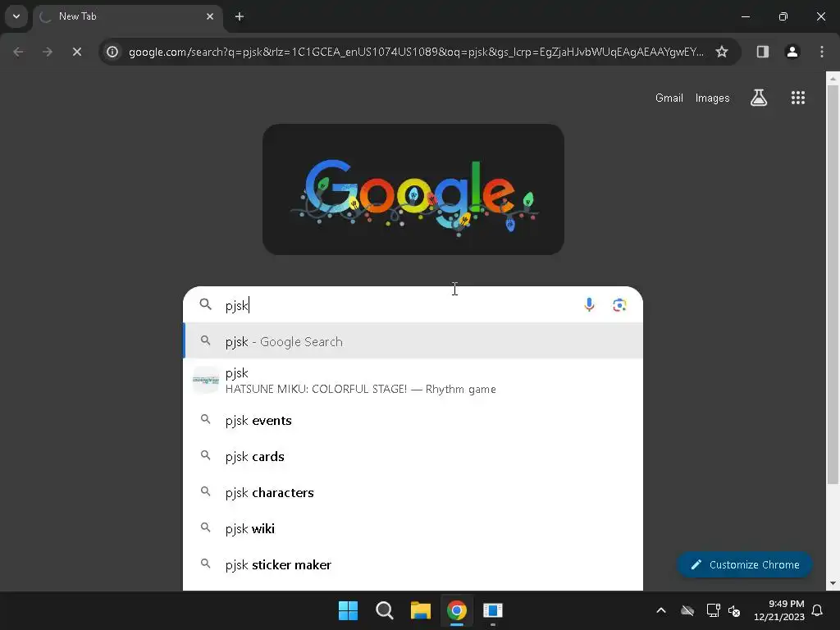Open the blue window app in taskbar
The height and width of the screenshot is (630, 840).
pos(493,610)
